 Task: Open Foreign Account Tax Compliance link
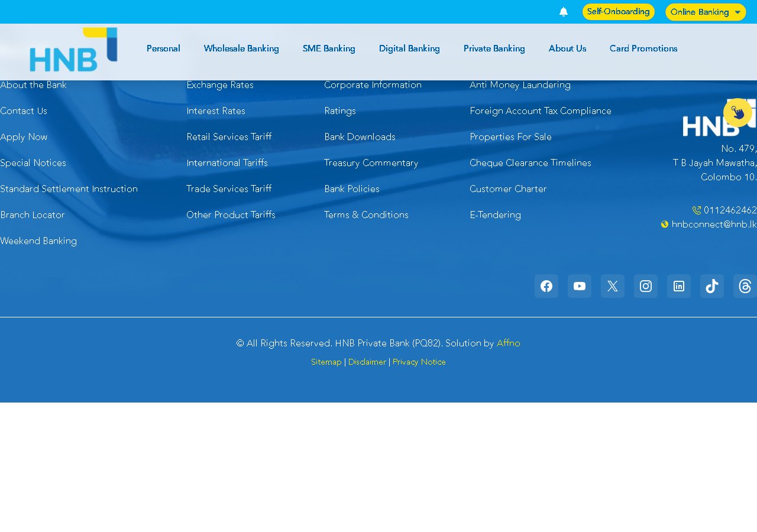pos(541,111)
